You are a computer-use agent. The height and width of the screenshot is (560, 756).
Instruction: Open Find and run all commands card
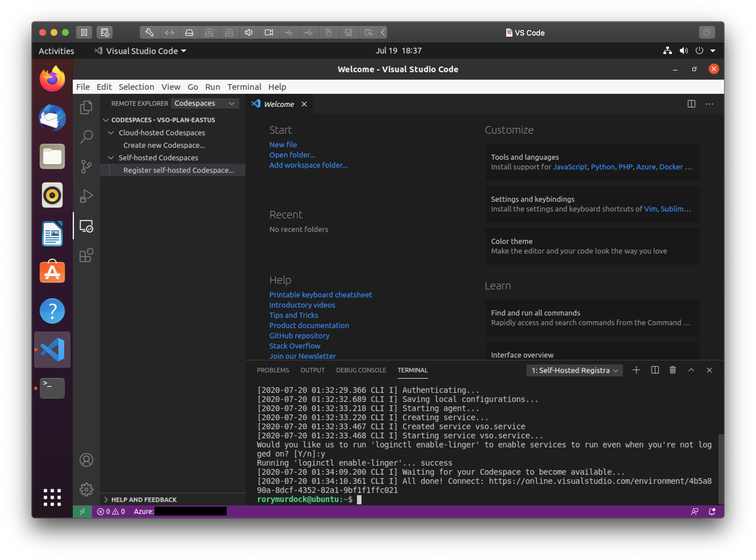click(592, 318)
